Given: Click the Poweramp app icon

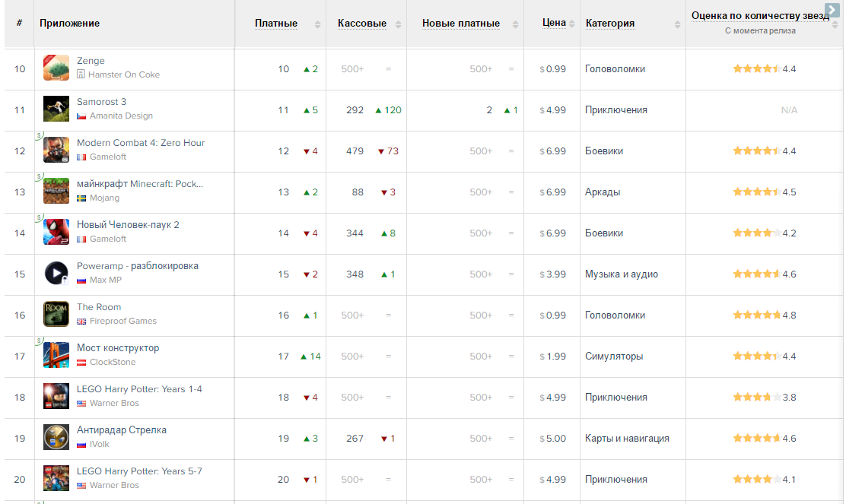Looking at the screenshot, I should tap(56, 274).
